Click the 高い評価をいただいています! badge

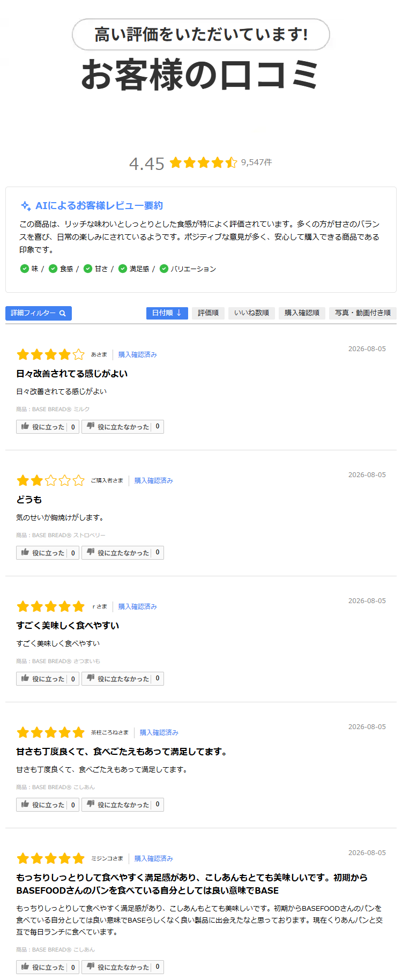tap(201, 34)
